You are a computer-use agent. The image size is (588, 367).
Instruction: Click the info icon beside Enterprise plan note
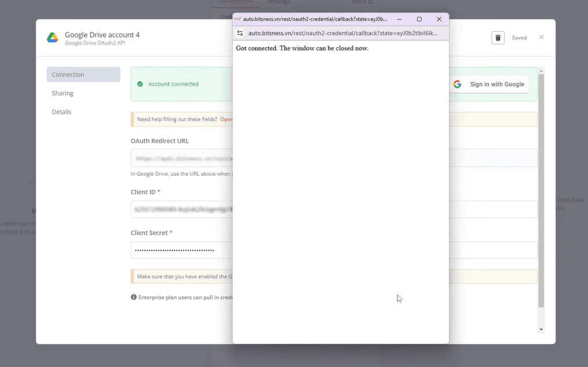[x=134, y=297]
